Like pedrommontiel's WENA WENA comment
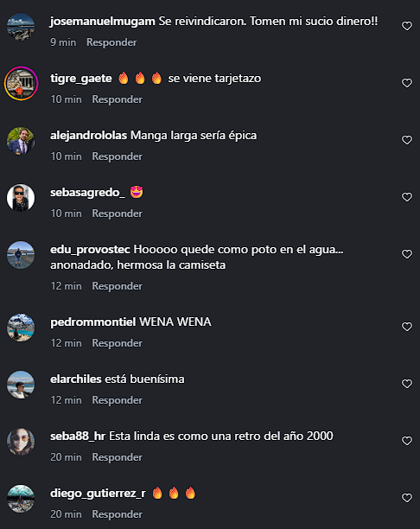 click(x=407, y=327)
